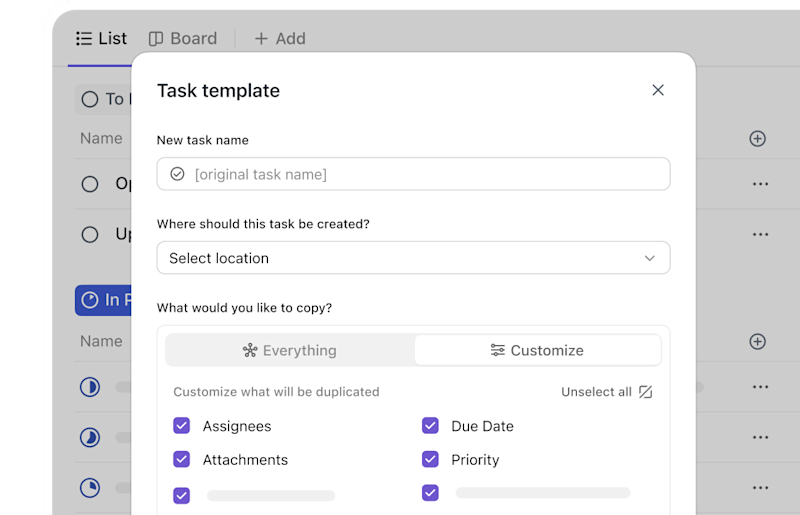800x515 pixels.
Task: Expand location dropdown chevron arrow
Action: (x=649, y=258)
